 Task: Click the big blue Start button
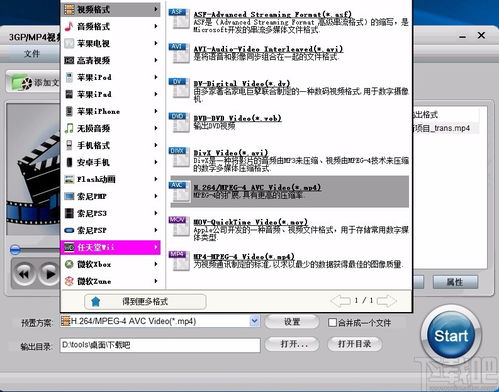click(x=451, y=336)
